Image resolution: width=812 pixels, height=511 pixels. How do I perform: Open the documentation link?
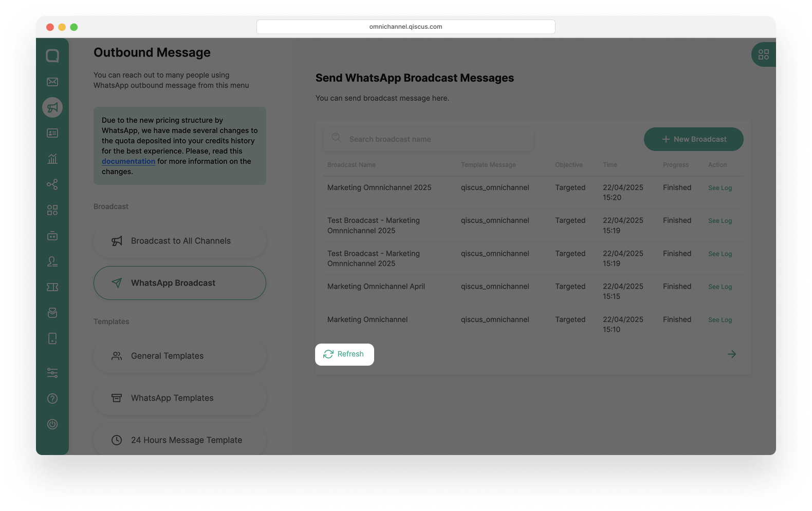pos(128,161)
